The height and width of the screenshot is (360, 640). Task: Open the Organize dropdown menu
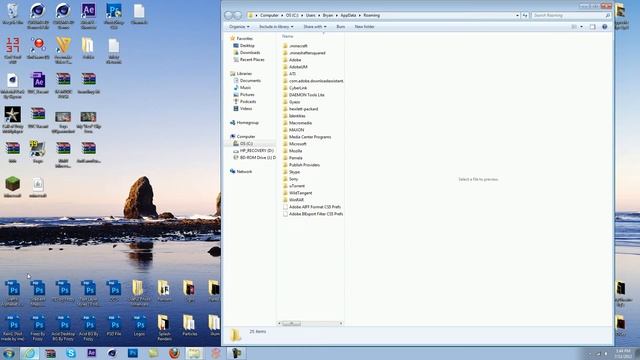pos(239,27)
